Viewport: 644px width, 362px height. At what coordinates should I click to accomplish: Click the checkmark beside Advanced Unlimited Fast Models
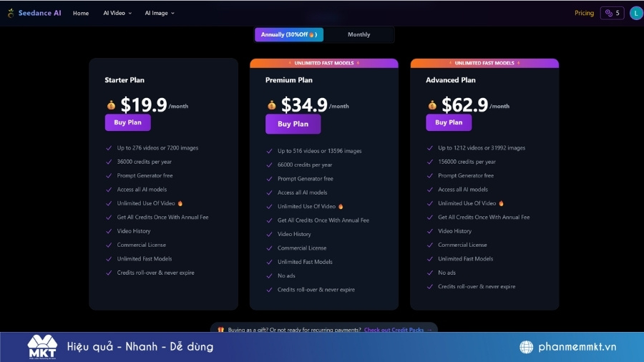(430, 259)
